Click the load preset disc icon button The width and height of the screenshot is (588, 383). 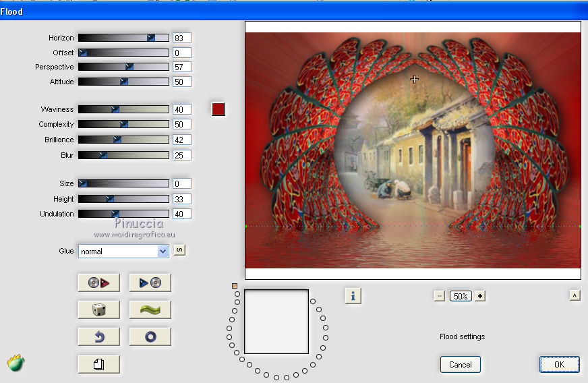point(99,283)
